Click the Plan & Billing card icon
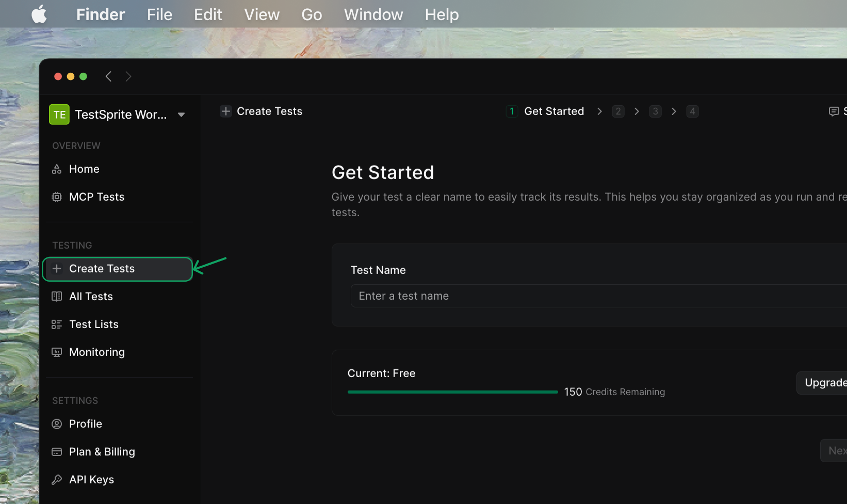The height and width of the screenshot is (504, 847). point(57,452)
